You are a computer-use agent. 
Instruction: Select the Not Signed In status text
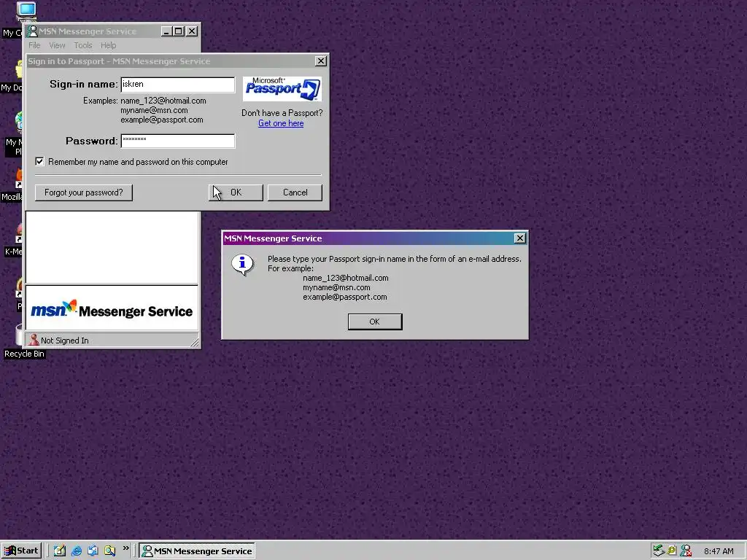[65, 341]
